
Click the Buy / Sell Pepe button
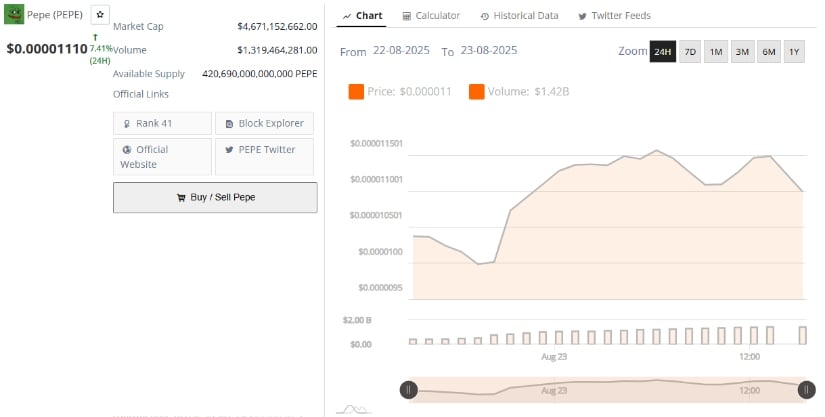coord(215,198)
